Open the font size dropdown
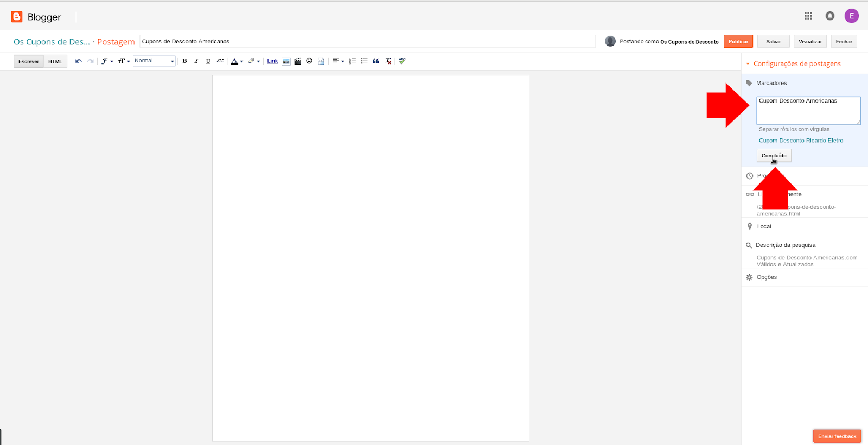This screenshot has width=868, height=445. 124,61
